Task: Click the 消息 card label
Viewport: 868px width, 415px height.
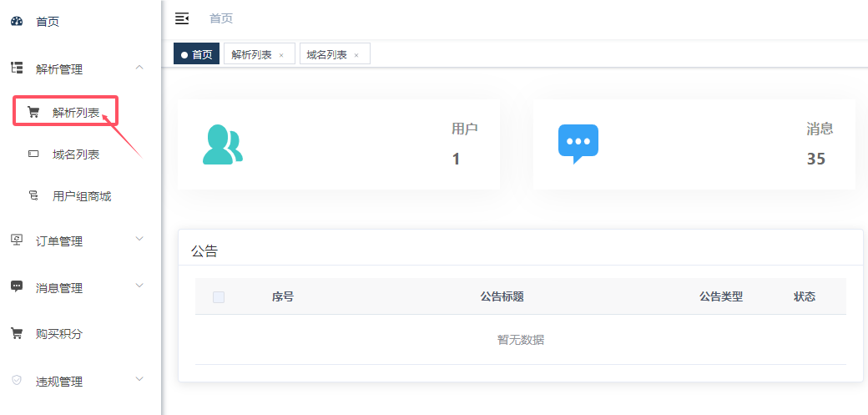Action: point(820,129)
